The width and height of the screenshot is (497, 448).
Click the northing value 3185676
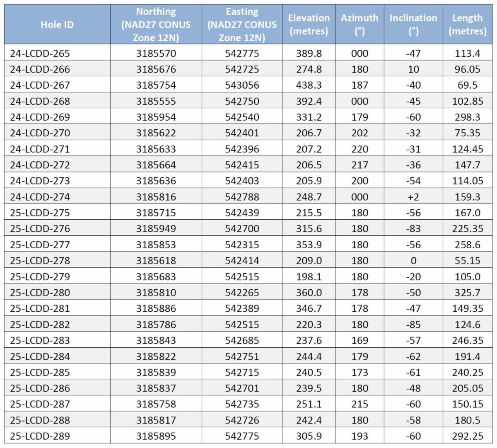pos(156,69)
